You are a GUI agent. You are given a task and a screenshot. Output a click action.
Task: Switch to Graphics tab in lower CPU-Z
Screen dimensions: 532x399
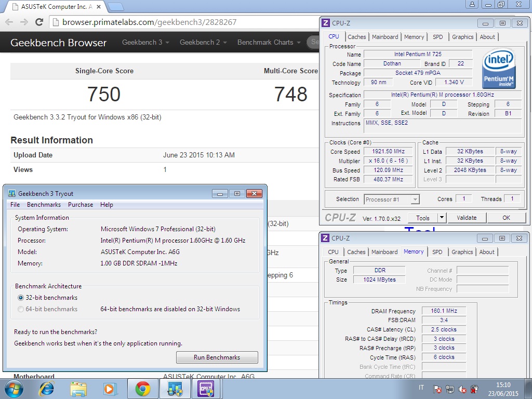pyautogui.click(x=462, y=252)
